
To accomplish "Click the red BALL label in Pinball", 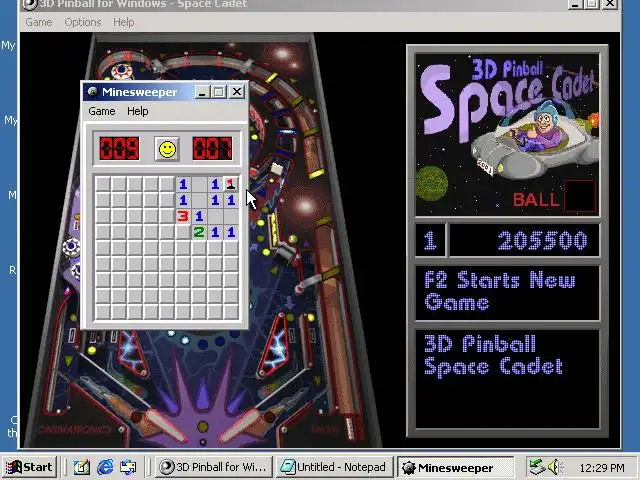I will coord(536,200).
